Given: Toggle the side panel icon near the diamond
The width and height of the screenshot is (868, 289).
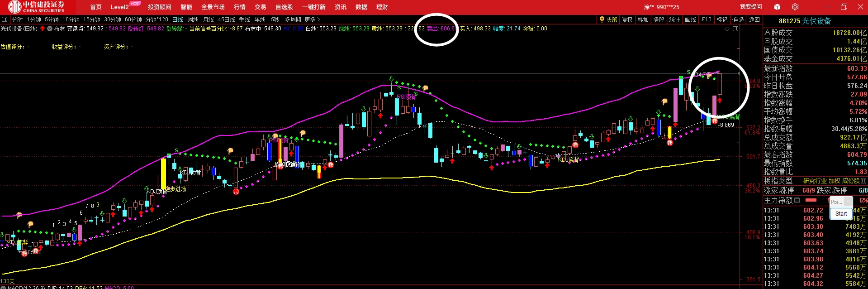Looking at the screenshot, I should [735, 29].
